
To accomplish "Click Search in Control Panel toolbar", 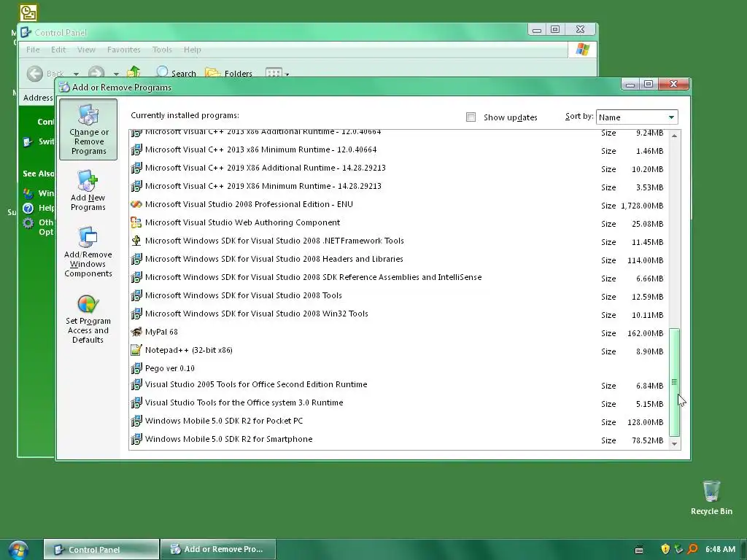I will (176, 73).
